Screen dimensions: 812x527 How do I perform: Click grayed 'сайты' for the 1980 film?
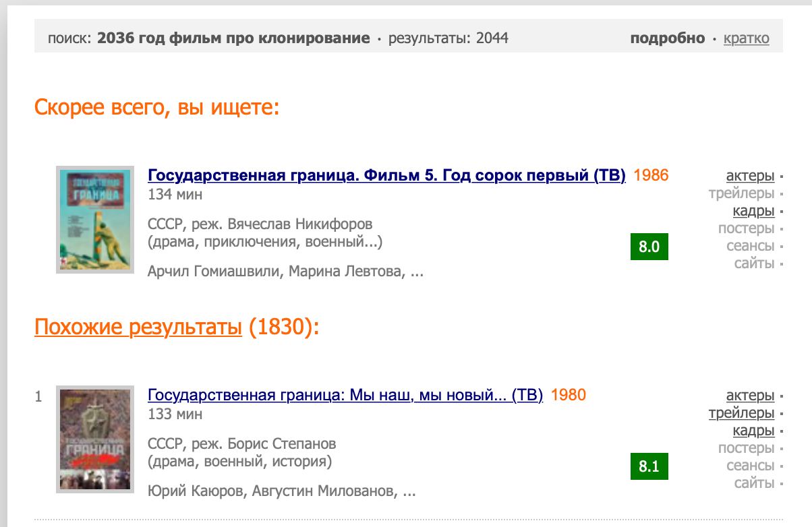coord(754,484)
